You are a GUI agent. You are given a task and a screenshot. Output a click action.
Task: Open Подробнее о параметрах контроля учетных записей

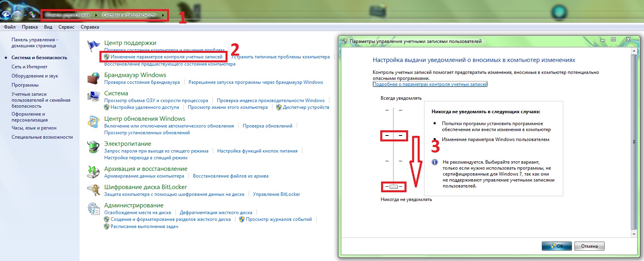point(430,84)
